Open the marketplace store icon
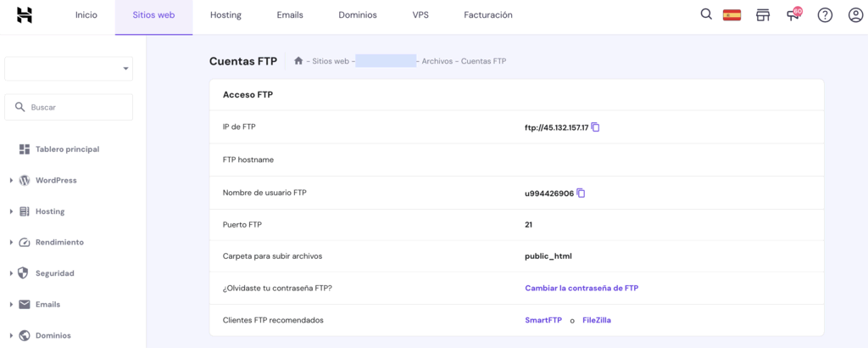 coord(763,15)
